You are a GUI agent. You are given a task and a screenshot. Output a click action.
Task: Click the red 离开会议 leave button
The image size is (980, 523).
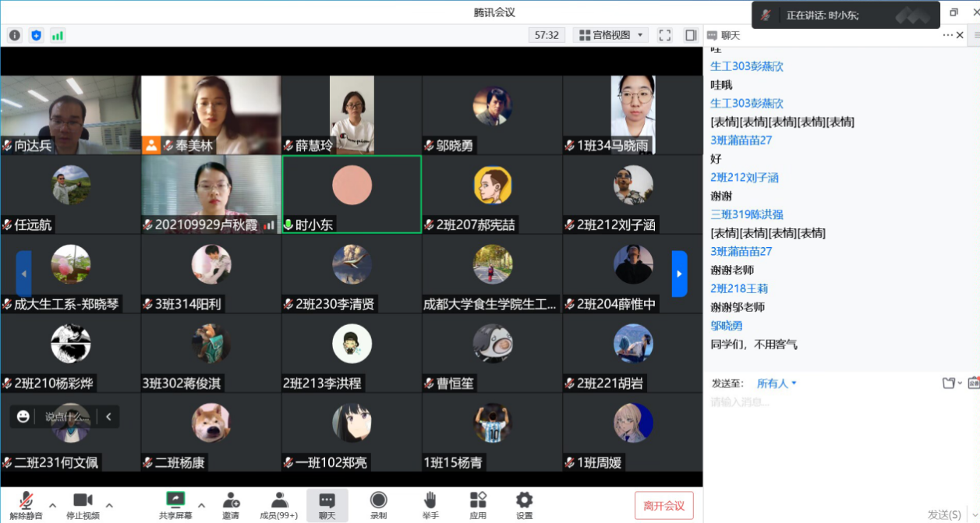(663, 506)
